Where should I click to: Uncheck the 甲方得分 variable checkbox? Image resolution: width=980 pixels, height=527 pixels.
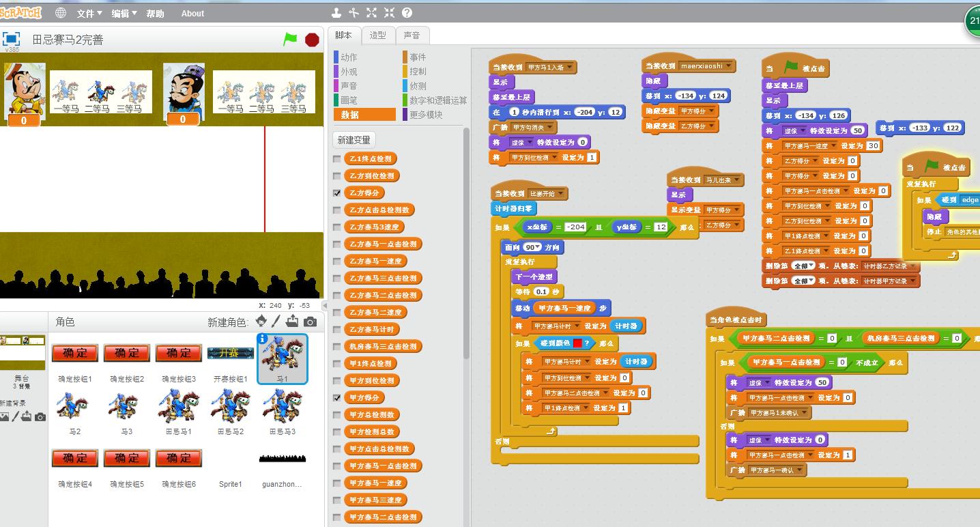(336, 398)
